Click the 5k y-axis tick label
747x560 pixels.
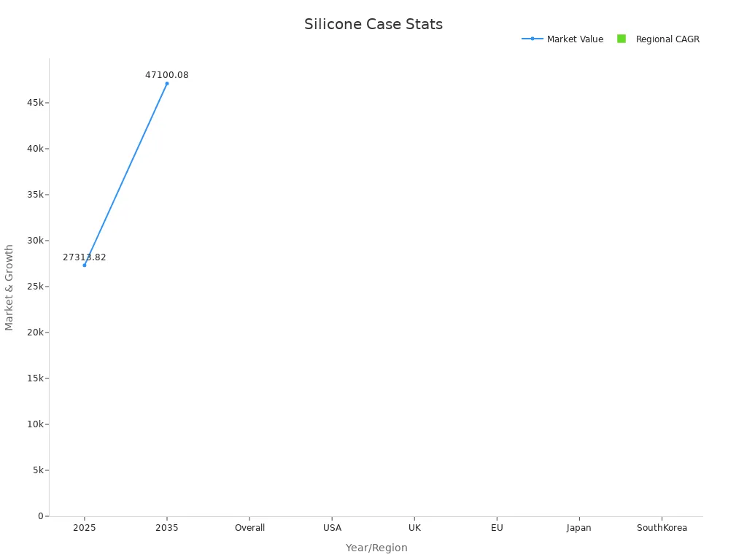point(38,470)
